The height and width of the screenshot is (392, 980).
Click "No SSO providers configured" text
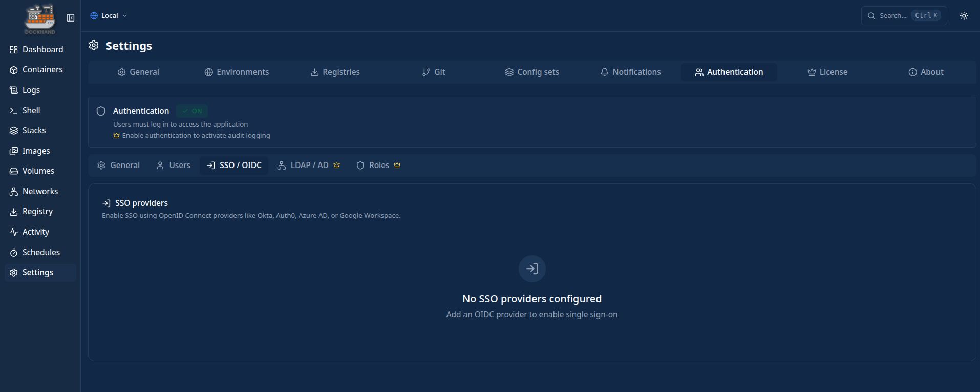click(532, 299)
